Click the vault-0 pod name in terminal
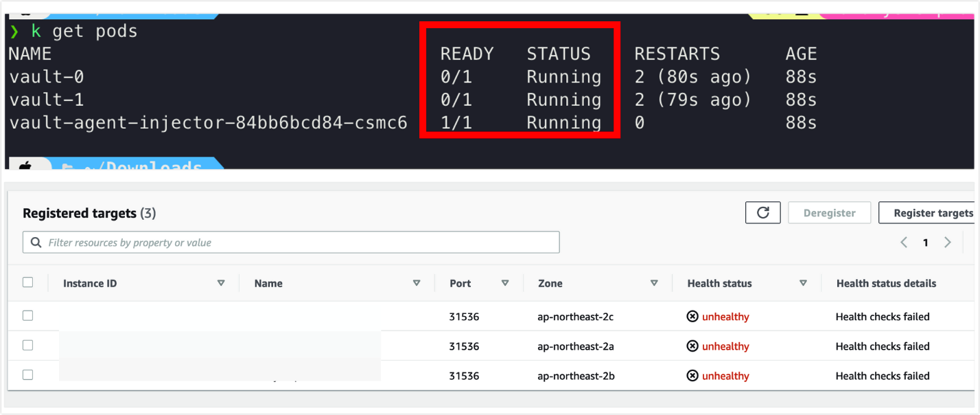 point(47,77)
